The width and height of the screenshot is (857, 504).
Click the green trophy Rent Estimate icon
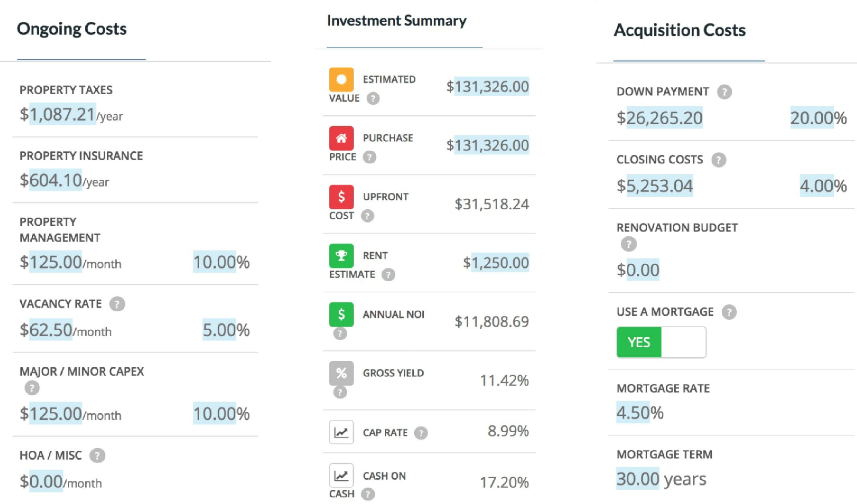341,256
